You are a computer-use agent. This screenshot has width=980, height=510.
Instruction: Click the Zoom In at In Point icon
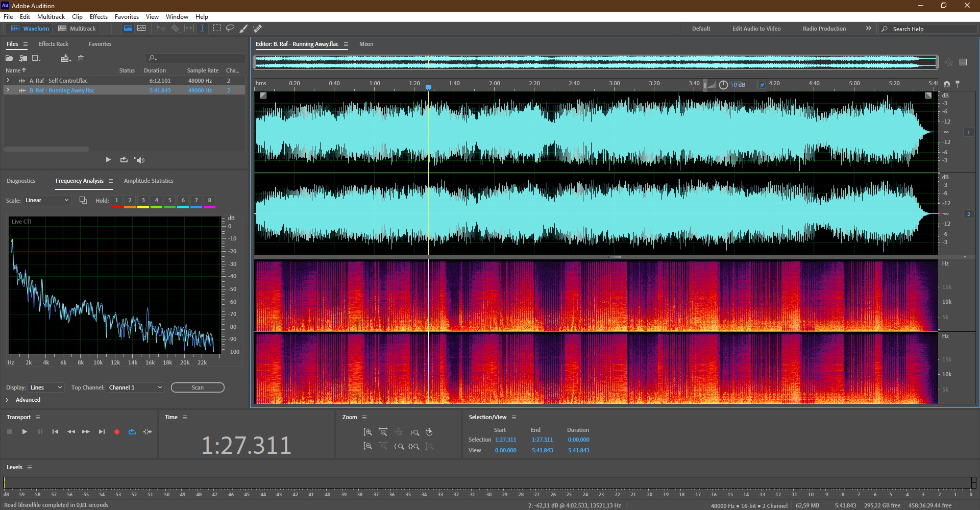point(399,446)
